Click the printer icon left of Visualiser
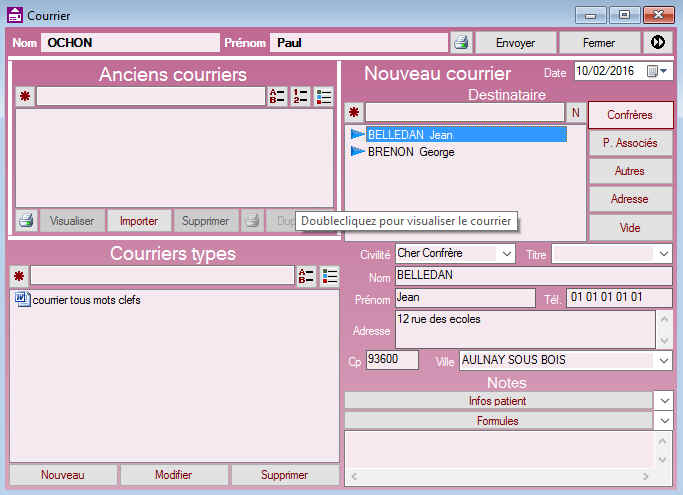The width and height of the screenshot is (683, 495). tap(27, 221)
